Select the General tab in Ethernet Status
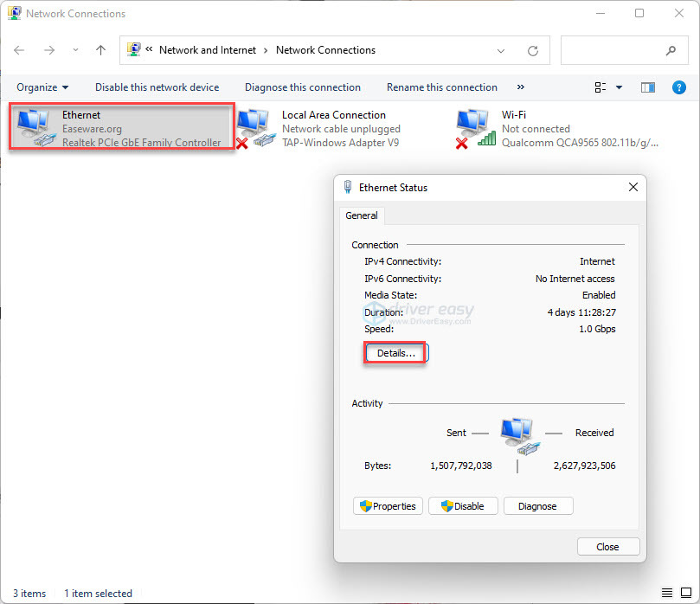Screen dimensions: 700x604 tap(361, 215)
